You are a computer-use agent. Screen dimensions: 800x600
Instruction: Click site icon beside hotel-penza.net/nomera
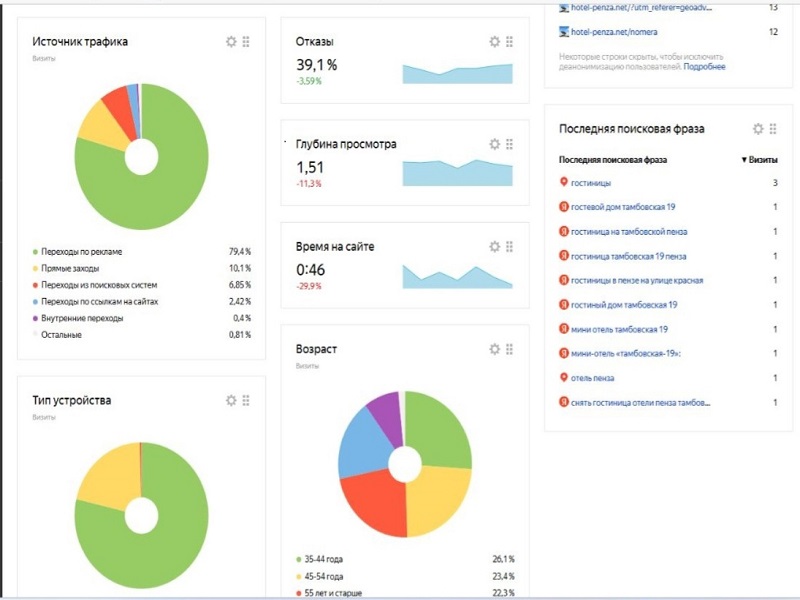point(564,32)
